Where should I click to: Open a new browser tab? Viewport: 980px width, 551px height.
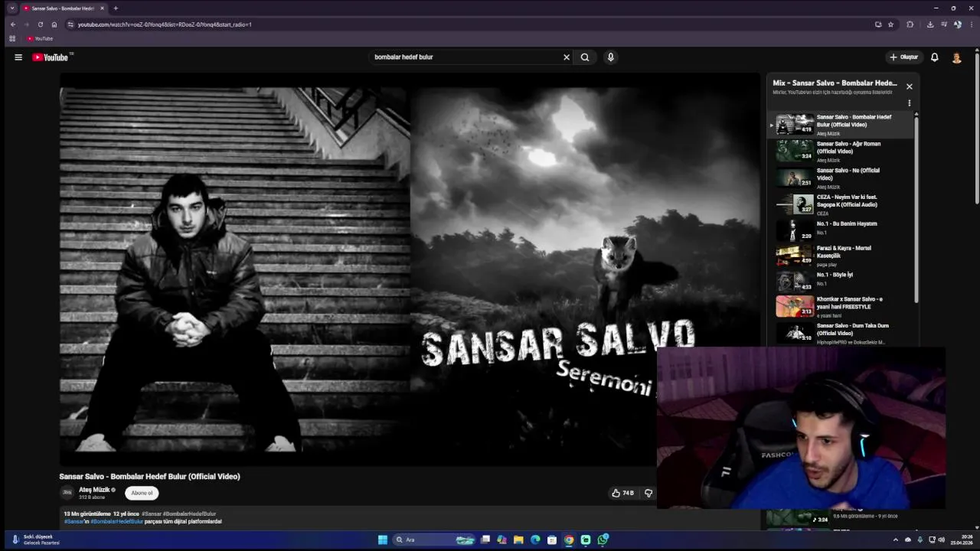(x=116, y=8)
